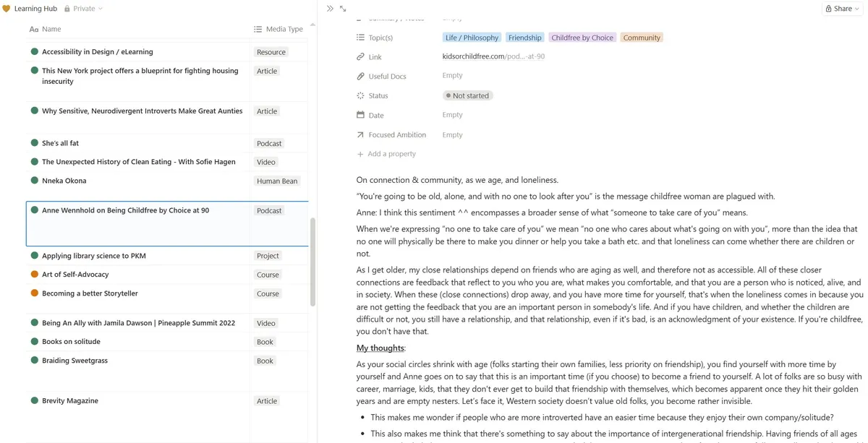The height and width of the screenshot is (443, 868).
Task: Click Book tag in Books on solitude row
Action: [x=265, y=342]
